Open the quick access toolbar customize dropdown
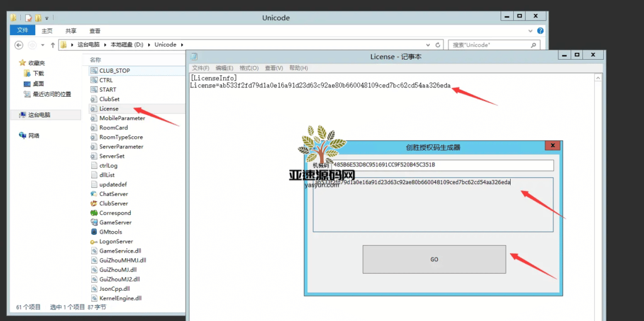This screenshot has height=321, width=644. click(x=46, y=18)
